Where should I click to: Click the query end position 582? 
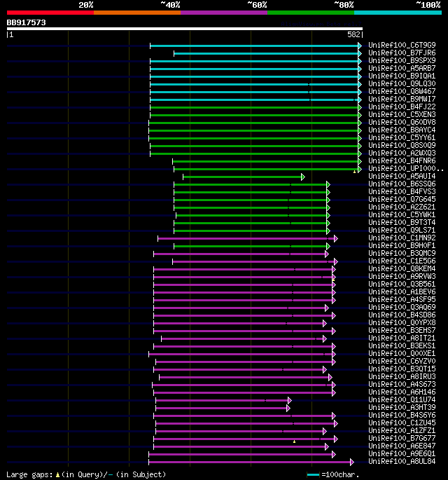click(353, 34)
